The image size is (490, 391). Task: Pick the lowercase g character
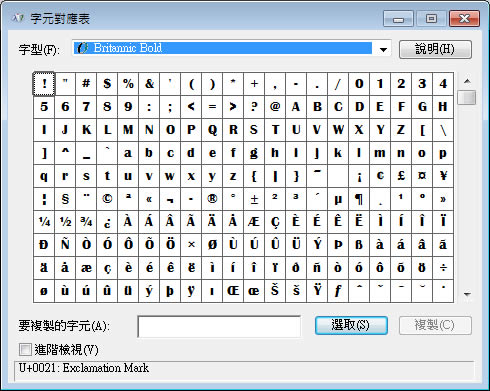(x=254, y=153)
